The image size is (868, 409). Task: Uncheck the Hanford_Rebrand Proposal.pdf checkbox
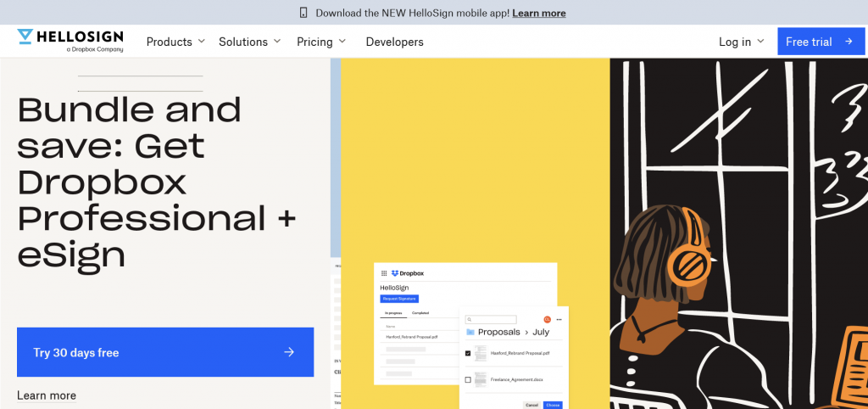click(x=468, y=353)
